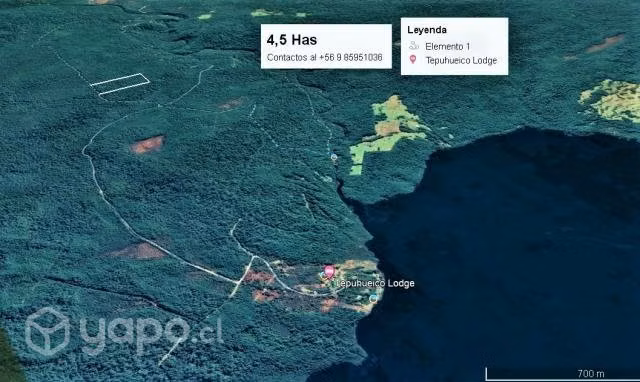Click the contact phone number line
Image resolution: width=640 pixels, height=382 pixels.
324,58
